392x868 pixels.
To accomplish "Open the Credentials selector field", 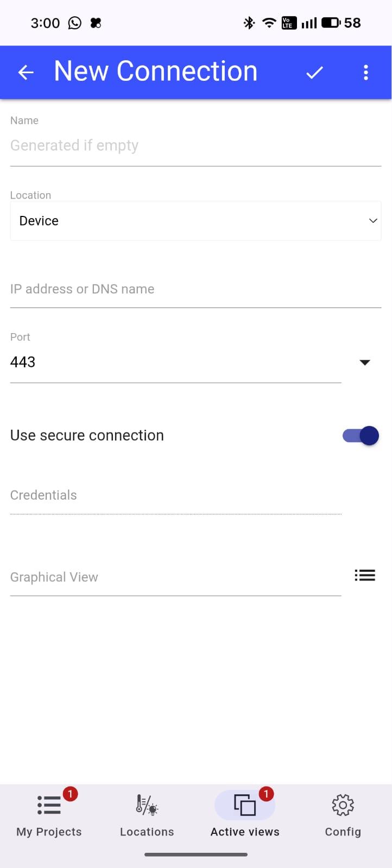I will pyautogui.click(x=175, y=495).
